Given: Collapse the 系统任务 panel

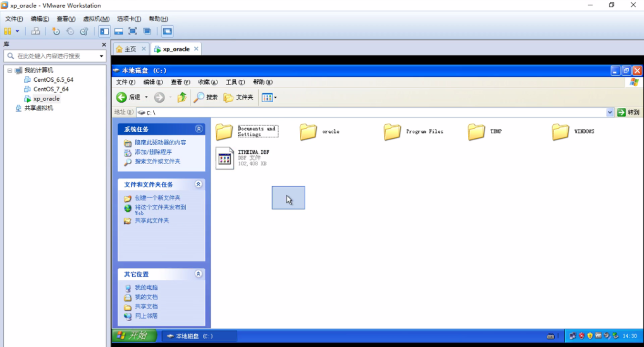Looking at the screenshot, I should (199, 129).
